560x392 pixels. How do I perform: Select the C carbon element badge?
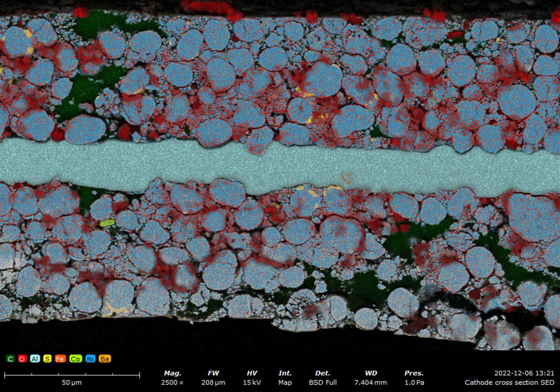10,359
